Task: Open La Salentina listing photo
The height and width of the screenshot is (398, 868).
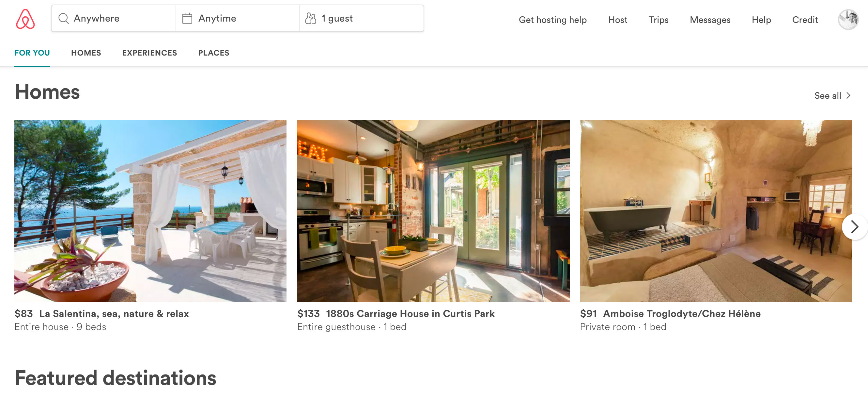Action: pyautogui.click(x=150, y=211)
